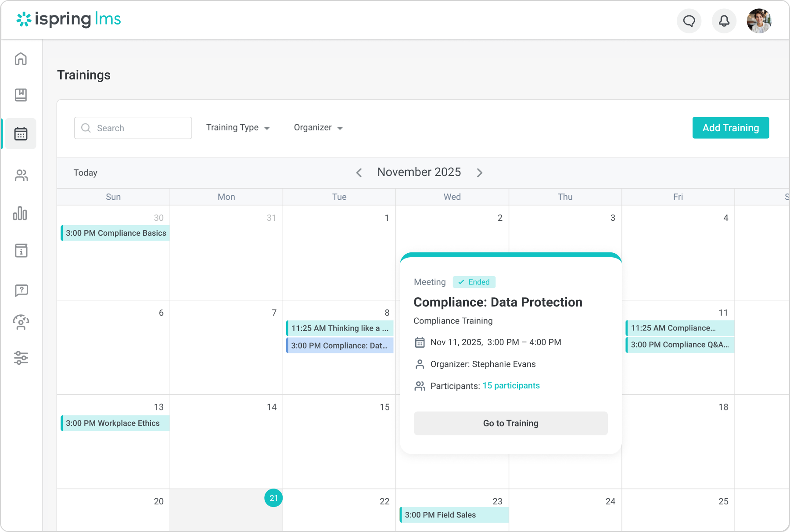This screenshot has width=790, height=532.
Task: Open the Users icon in the sidebar
Action: click(21, 176)
